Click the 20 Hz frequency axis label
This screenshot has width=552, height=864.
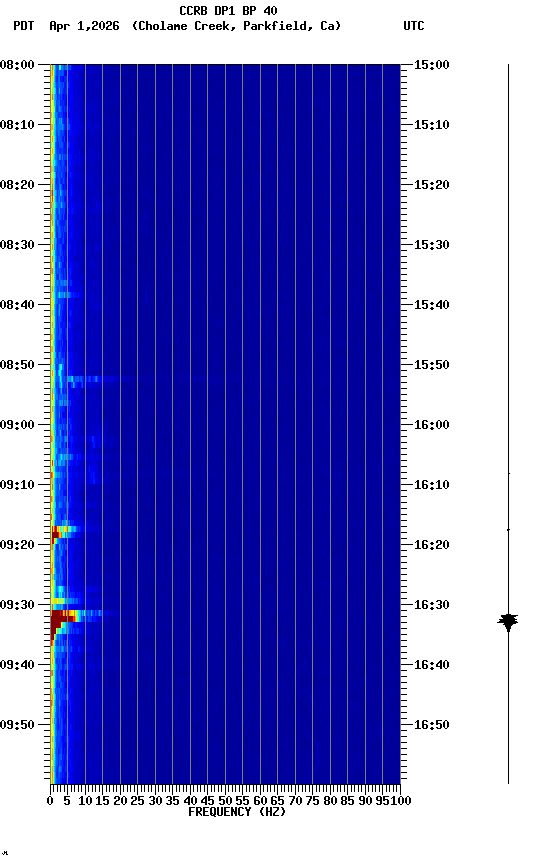coord(120,801)
